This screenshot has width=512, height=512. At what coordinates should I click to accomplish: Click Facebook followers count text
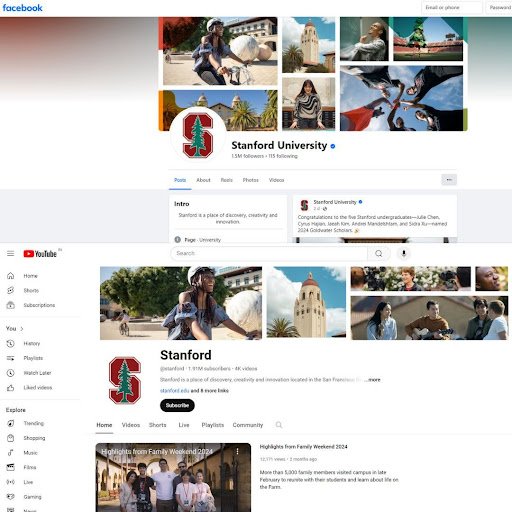(x=248, y=156)
